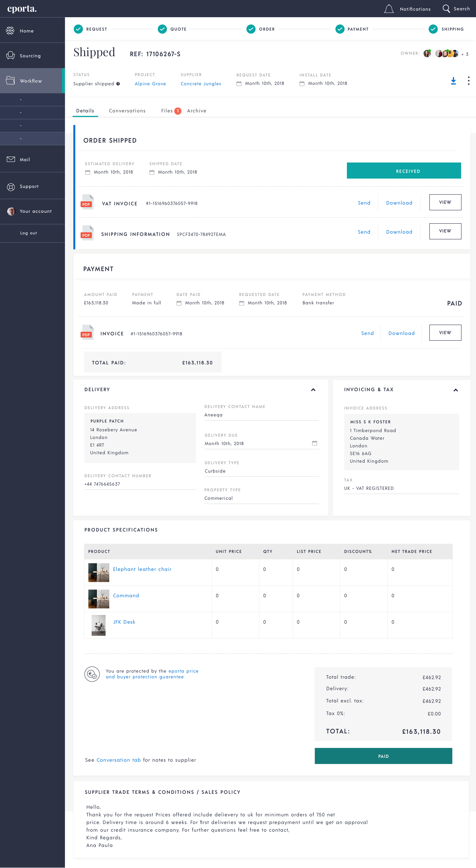Open Search via the magnifier icon
The width and height of the screenshot is (476, 868).
446,9
